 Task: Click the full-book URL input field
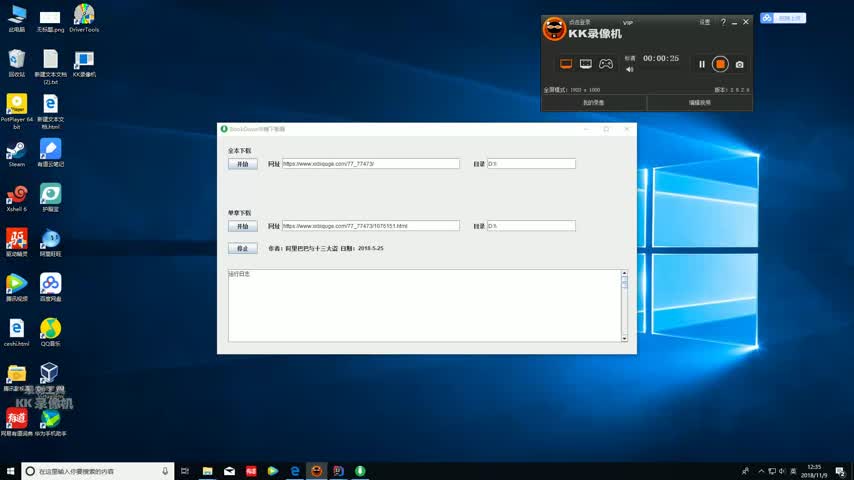tap(370, 164)
